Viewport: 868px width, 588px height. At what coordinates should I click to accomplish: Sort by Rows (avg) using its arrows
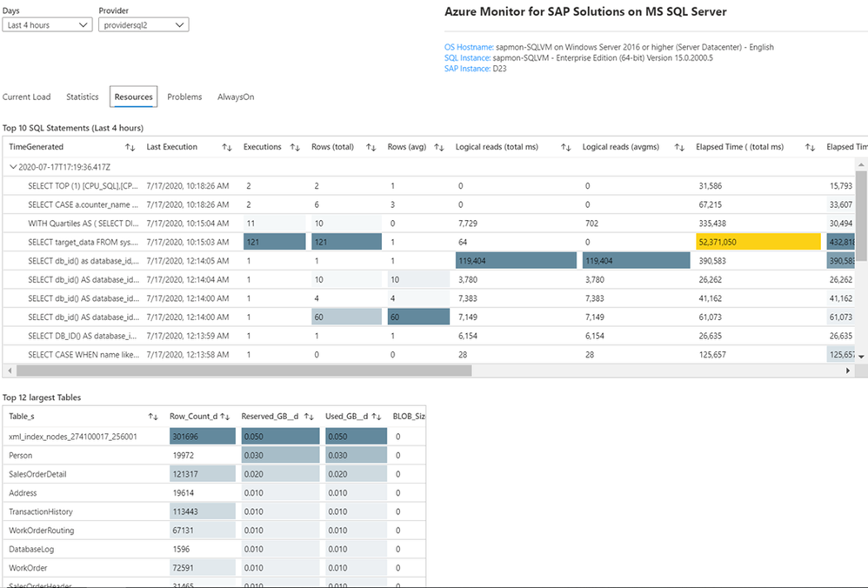click(439, 148)
